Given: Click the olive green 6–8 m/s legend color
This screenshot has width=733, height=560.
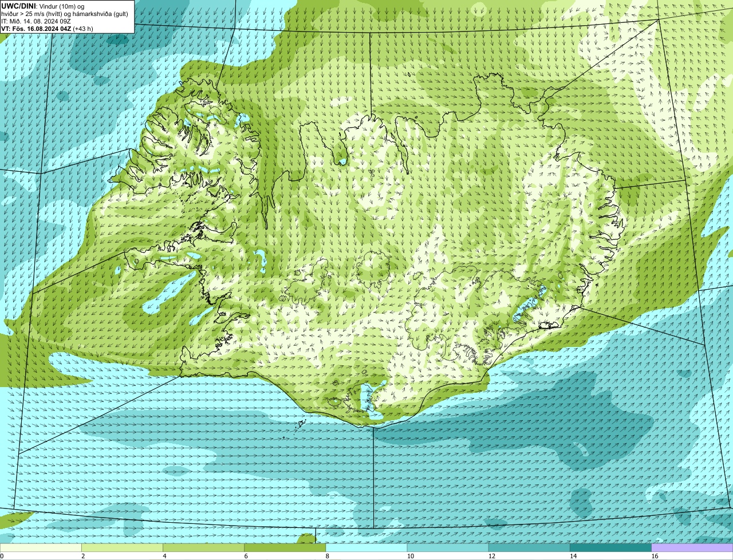Looking at the screenshot, I should pos(285,547).
